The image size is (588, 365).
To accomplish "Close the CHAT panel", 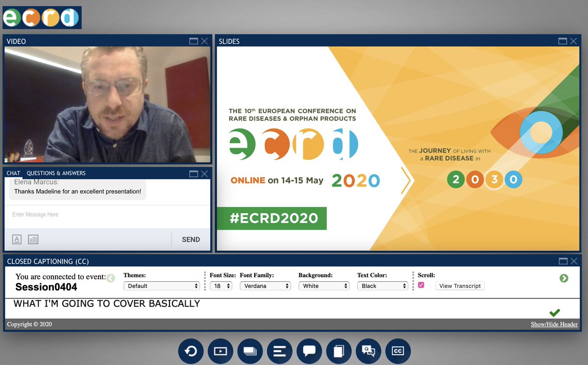I will tap(204, 173).
